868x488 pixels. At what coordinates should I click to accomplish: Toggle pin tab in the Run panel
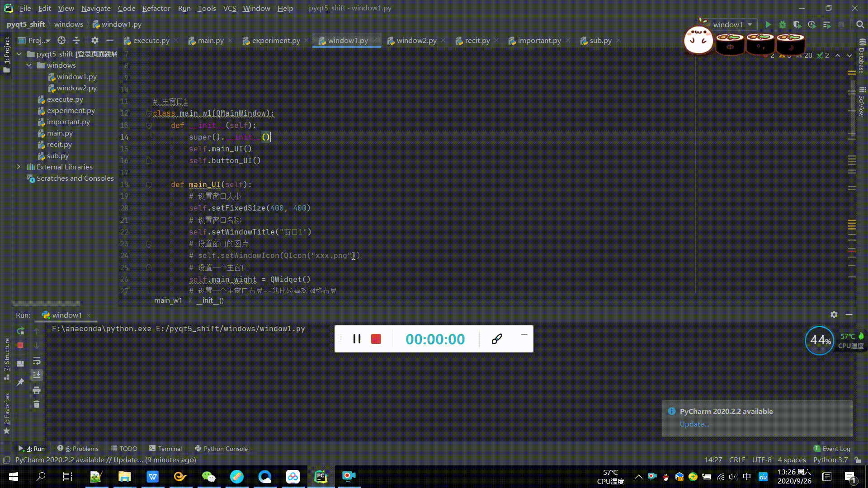[x=20, y=382]
